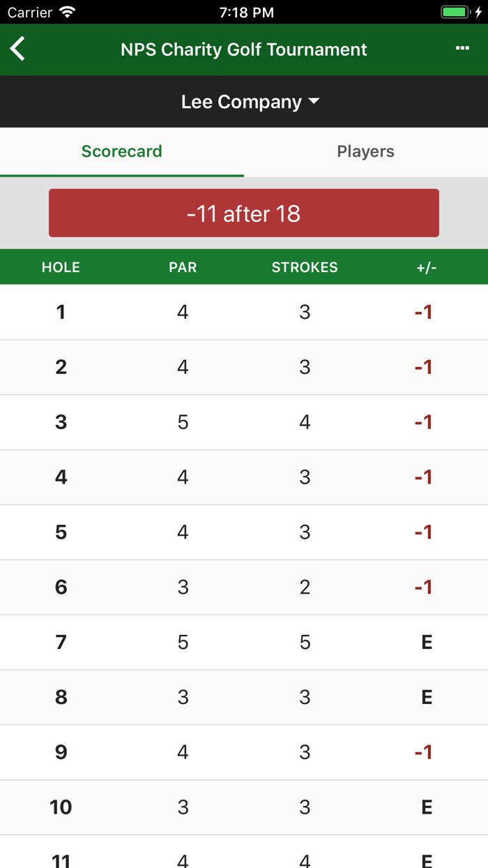This screenshot has height=868, width=488.
Task: Click the E score for hole 10
Action: 427,807
